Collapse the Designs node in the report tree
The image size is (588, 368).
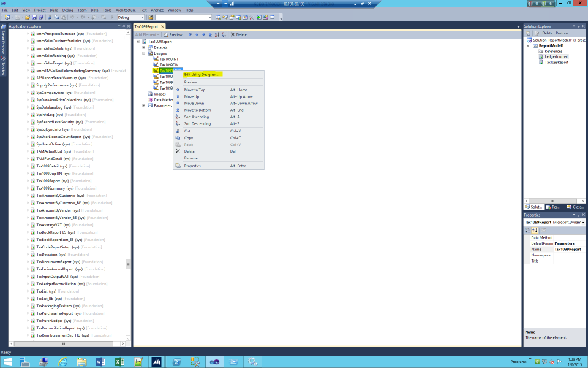click(x=143, y=53)
